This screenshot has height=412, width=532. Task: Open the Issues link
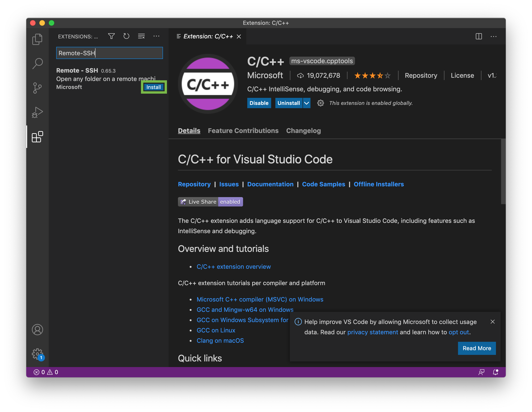point(229,184)
